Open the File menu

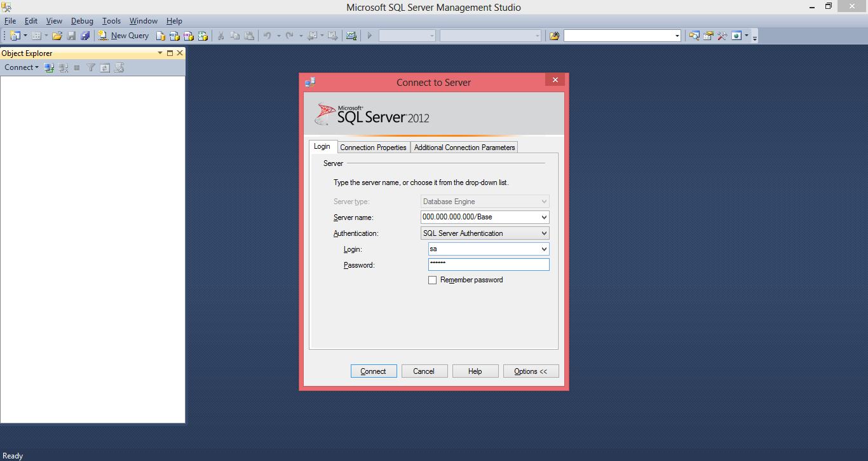pos(10,21)
